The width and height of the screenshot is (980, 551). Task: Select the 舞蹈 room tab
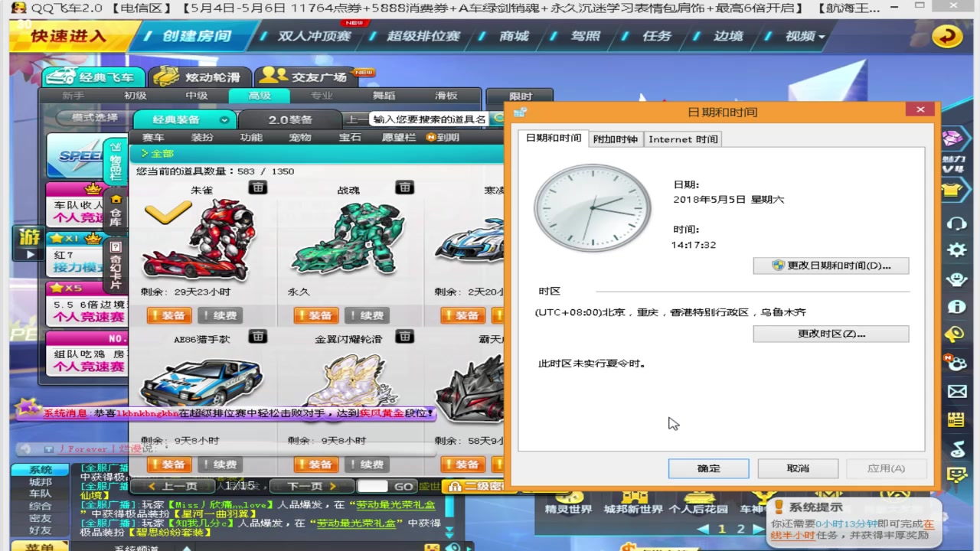[x=384, y=96]
